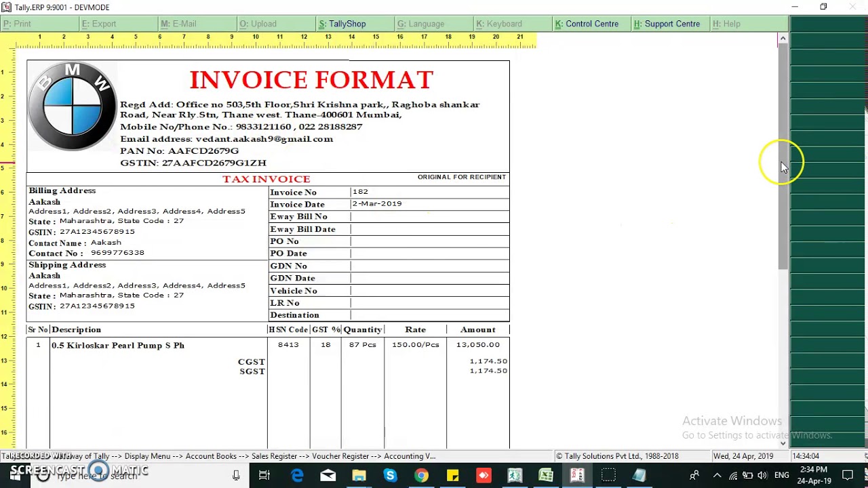Launch Skype from the taskbar
The image size is (868, 488).
(390, 475)
